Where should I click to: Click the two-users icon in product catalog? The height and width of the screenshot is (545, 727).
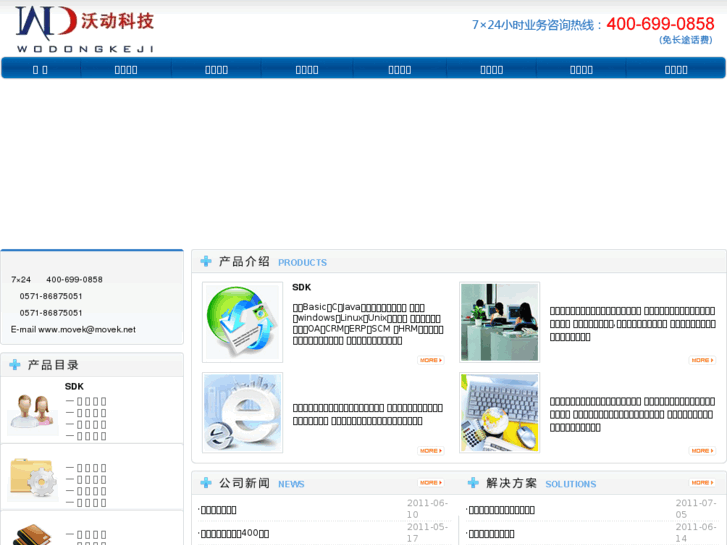coord(32,410)
